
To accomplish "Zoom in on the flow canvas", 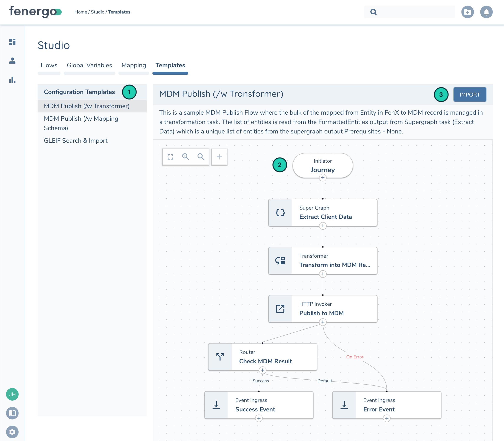I will coord(185,157).
